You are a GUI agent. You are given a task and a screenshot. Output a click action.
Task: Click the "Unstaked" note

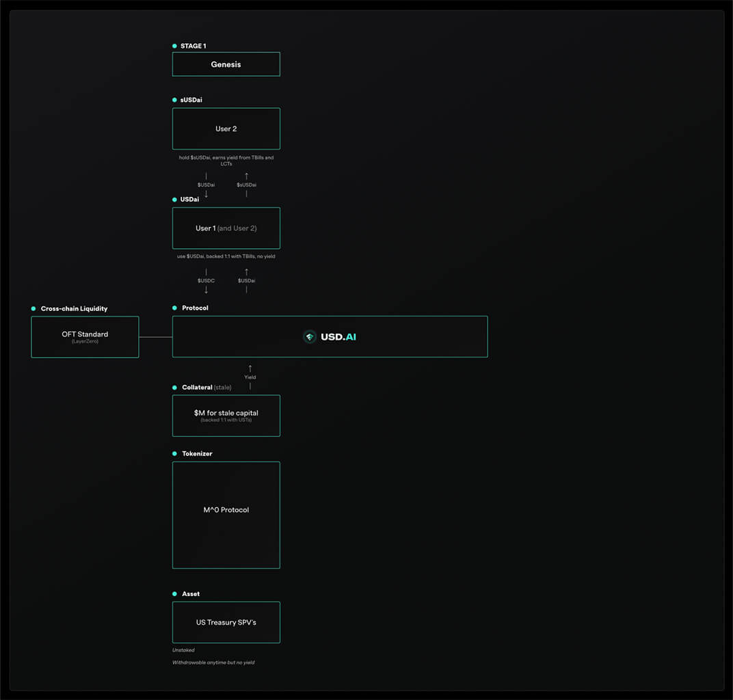point(183,650)
